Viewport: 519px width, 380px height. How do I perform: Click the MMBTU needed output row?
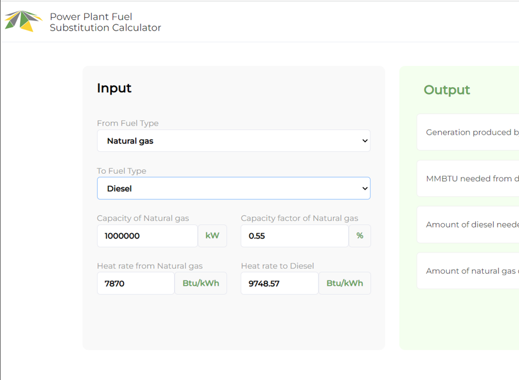coord(468,179)
